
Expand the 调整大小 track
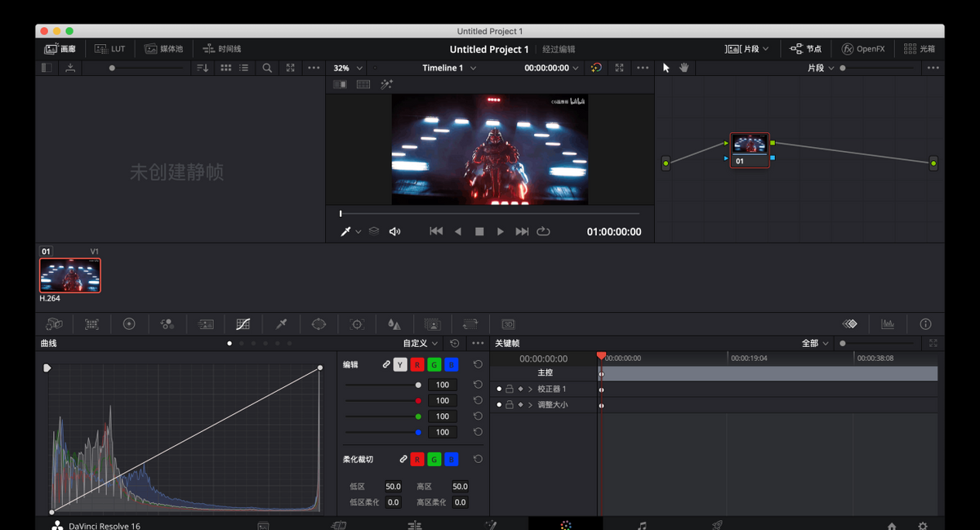(x=530, y=405)
